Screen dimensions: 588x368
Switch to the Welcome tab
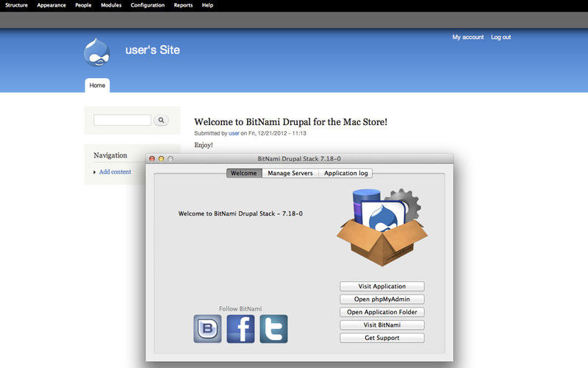coord(244,173)
